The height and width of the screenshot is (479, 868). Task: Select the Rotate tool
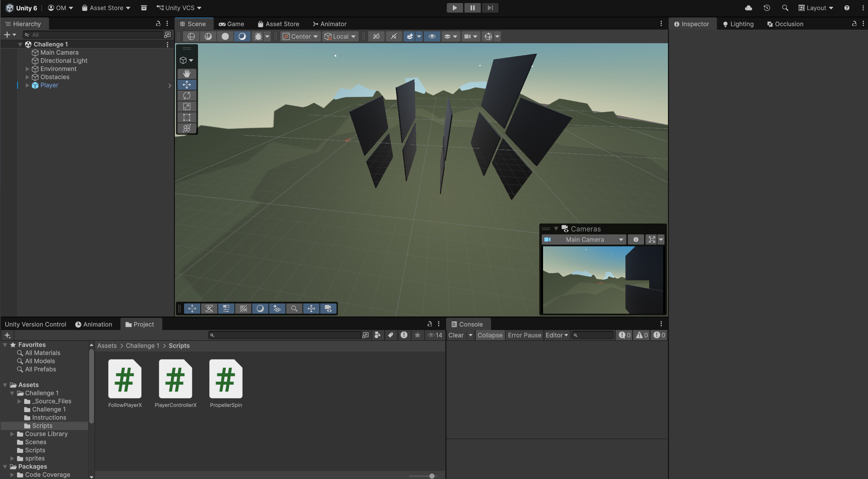click(186, 96)
